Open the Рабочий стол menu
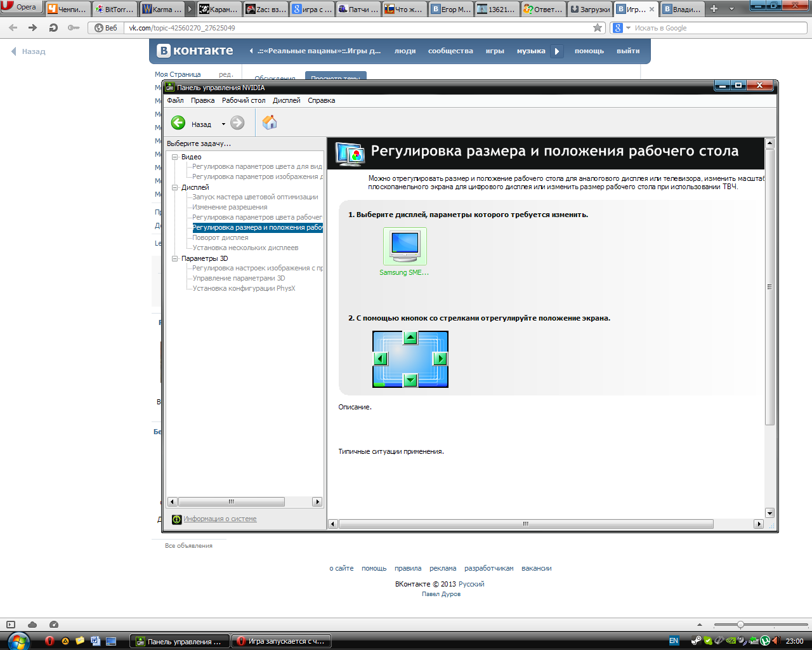Viewport: 812px width, 650px height. tap(244, 100)
